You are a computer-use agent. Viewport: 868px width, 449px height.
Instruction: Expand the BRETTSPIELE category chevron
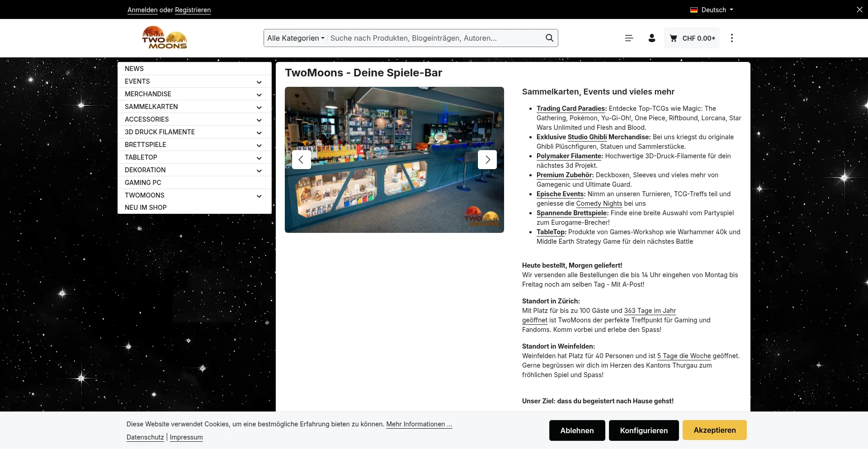[259, 145]
